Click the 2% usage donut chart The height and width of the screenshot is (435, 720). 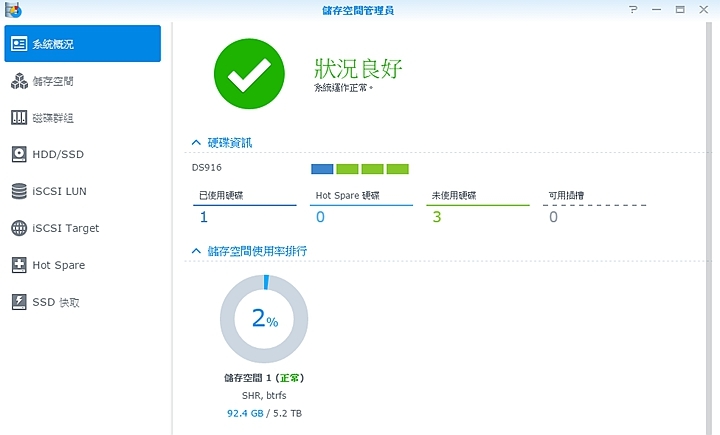(x=264, y=319)
